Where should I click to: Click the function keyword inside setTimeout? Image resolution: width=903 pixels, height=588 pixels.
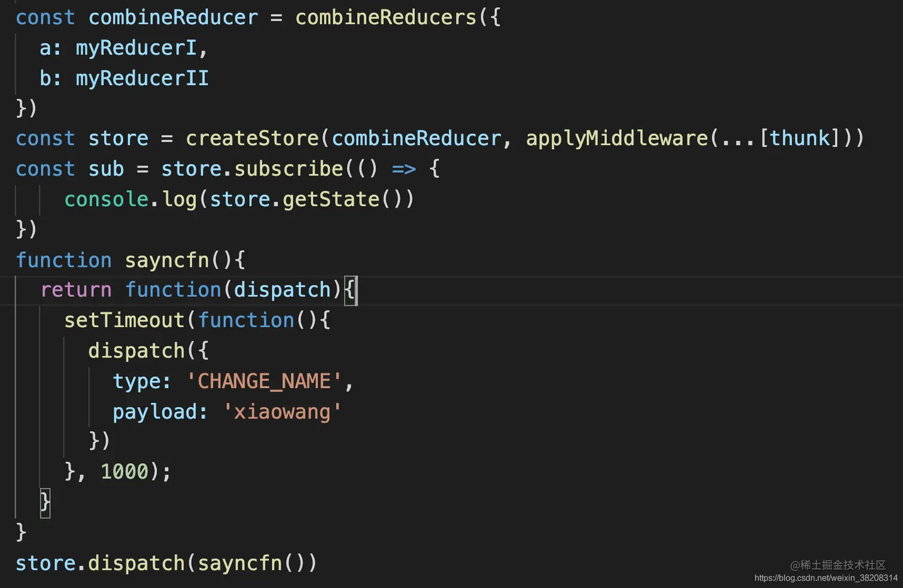point(246,321)
